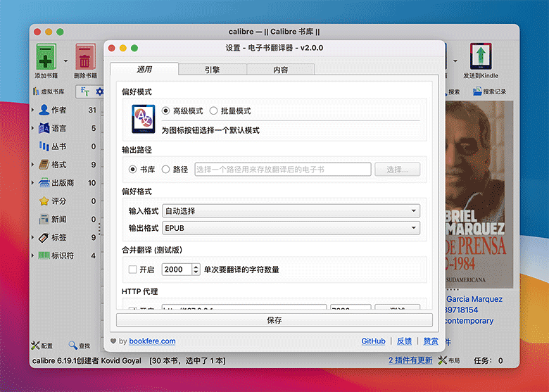The image size is (549, 392).
Task: Expand the Tags (标签) tree node
Action: [33, 237]
